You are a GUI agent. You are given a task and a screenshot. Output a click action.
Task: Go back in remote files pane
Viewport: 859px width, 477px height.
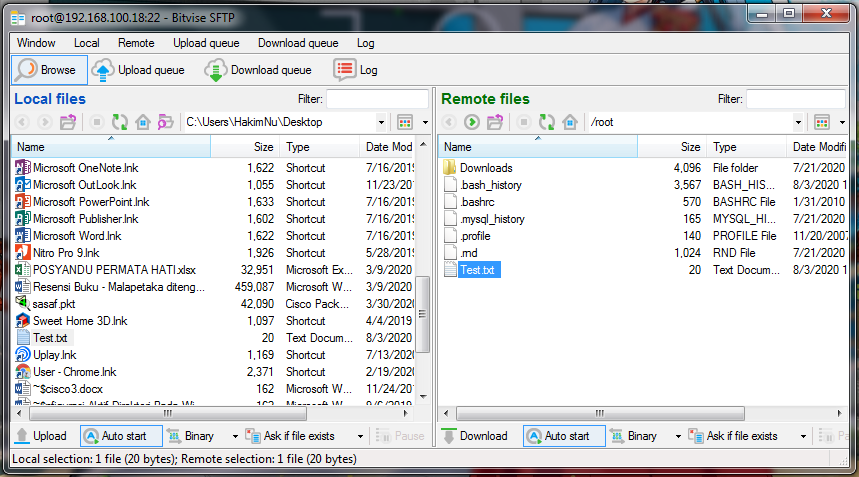449,122
